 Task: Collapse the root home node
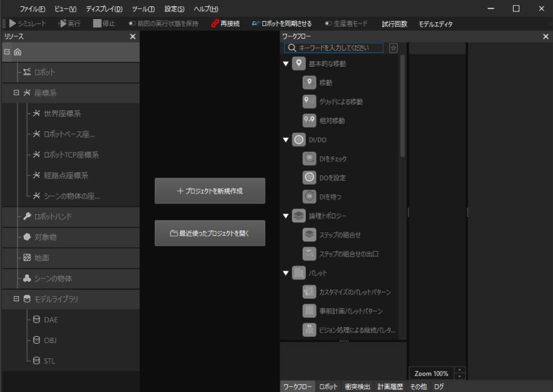(x=7, y=52)
